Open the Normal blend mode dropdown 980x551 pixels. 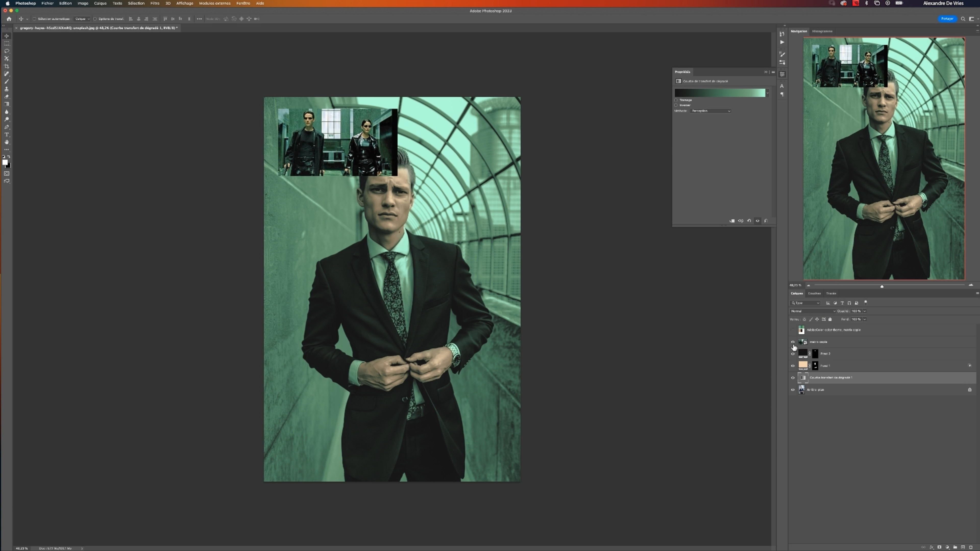tap(813, 311)
